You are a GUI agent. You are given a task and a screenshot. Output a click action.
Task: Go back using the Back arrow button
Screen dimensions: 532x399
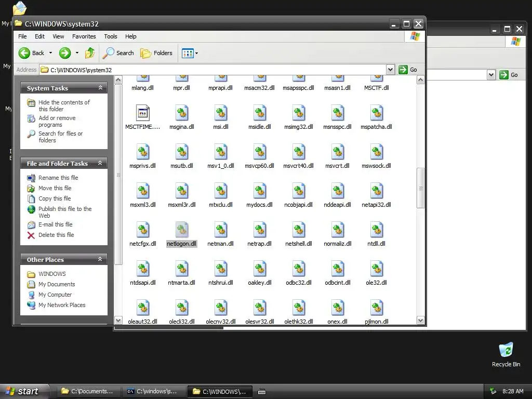pos(31,53)
